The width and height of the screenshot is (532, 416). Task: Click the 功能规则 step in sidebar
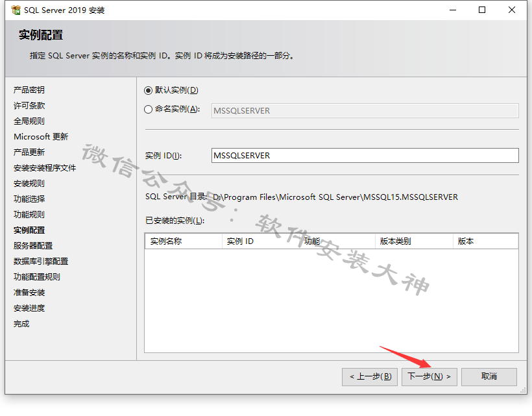29,214
